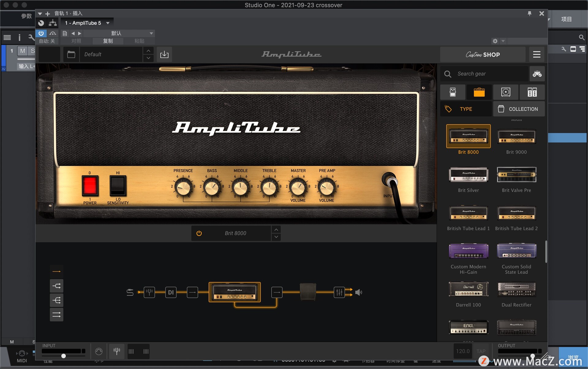Viewport: 588px width, 369px height.
Task: Open the AmpliTube hamburger menu
Action: (x=537, y=55)
